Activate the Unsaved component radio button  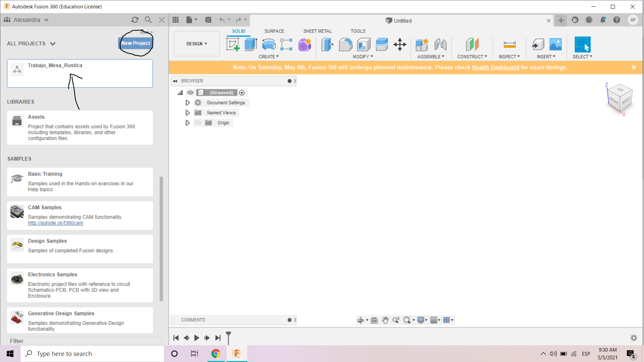[x=242, y=93]
